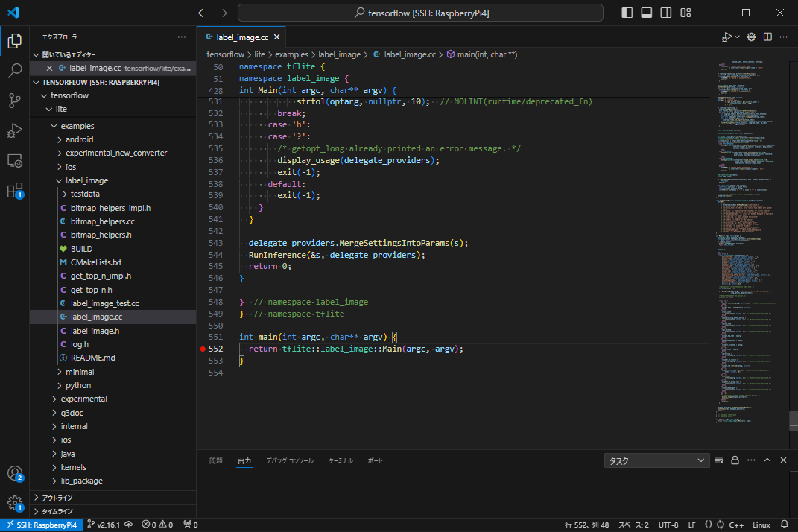
Task: Open editor settings gear icon
Action: [751, 37]
